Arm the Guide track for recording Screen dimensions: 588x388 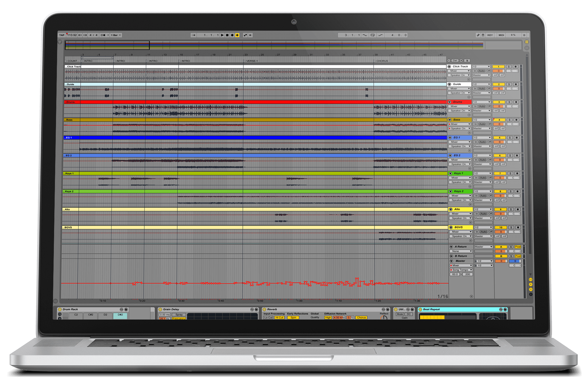pos(516,84)
